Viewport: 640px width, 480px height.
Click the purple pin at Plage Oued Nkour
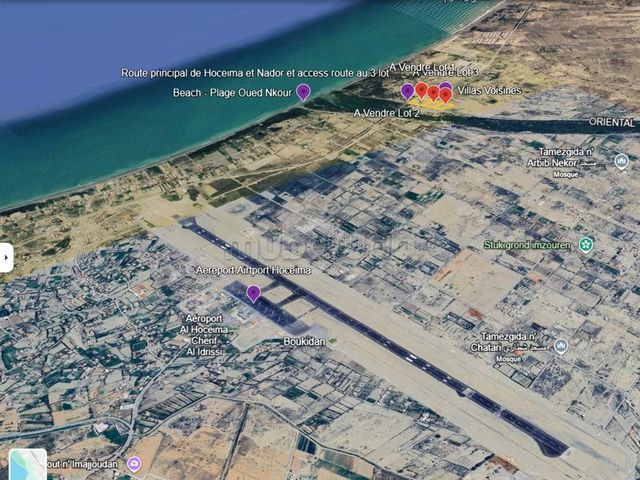tap(303, 92)
